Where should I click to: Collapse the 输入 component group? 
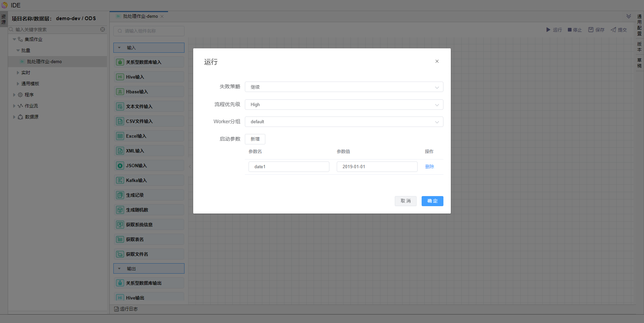pyautogui.click(x=119, y=48)
